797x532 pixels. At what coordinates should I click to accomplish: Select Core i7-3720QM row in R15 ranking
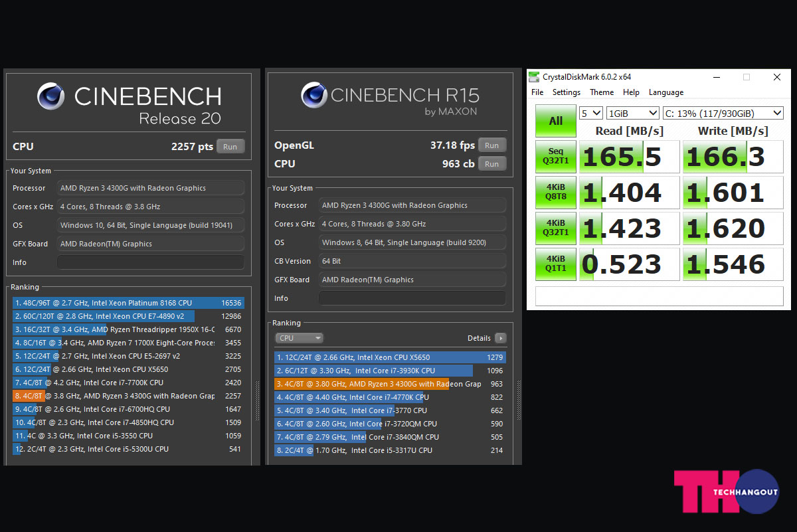[390, 424]
